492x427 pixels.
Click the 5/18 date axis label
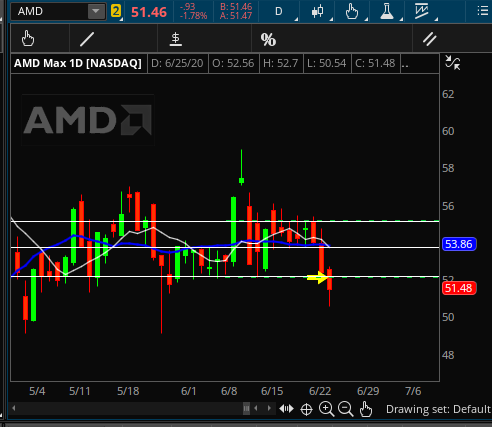128,391
